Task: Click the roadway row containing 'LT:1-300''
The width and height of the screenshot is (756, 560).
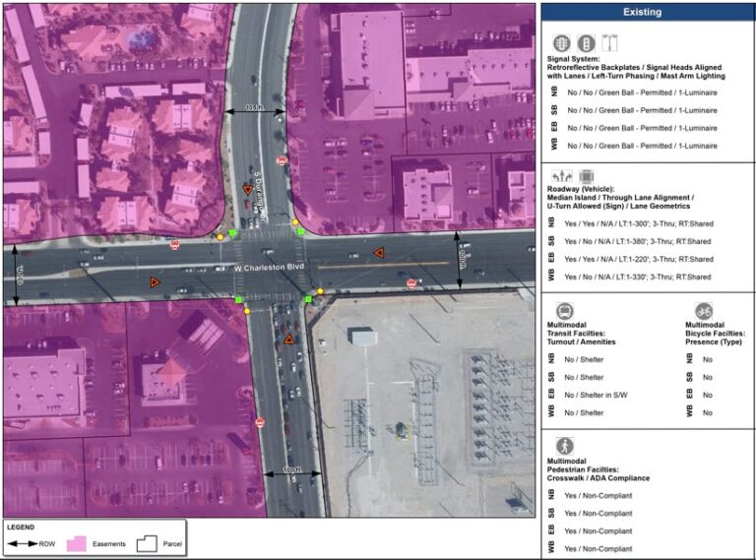Action: click(639, 223)
